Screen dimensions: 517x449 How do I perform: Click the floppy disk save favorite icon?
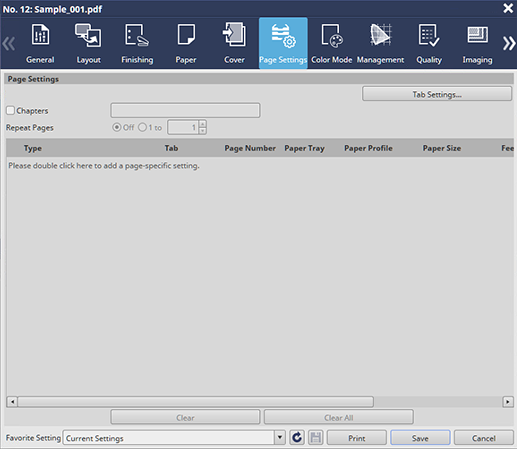[x=315, y=437]
